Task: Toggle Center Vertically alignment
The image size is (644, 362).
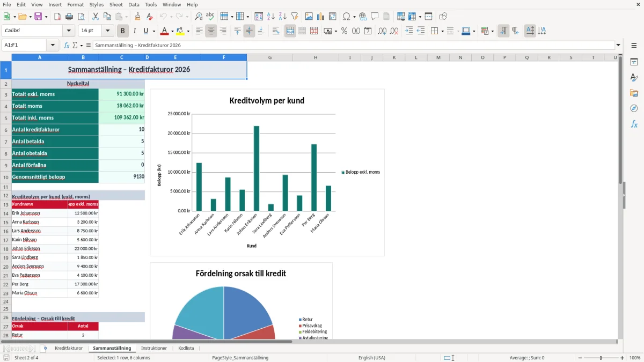Action: [249, 31]
